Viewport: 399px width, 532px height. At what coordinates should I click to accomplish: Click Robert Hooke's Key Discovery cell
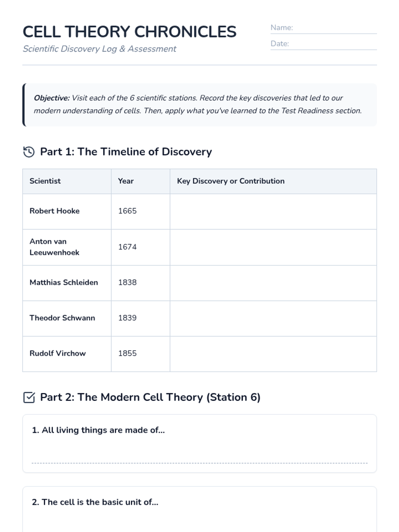point(273,211)
